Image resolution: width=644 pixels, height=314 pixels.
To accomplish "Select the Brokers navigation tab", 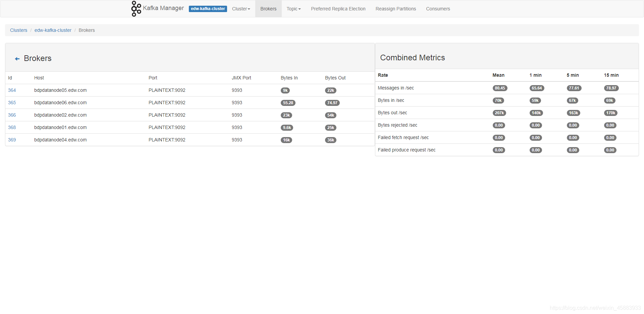I will (268, 9).
